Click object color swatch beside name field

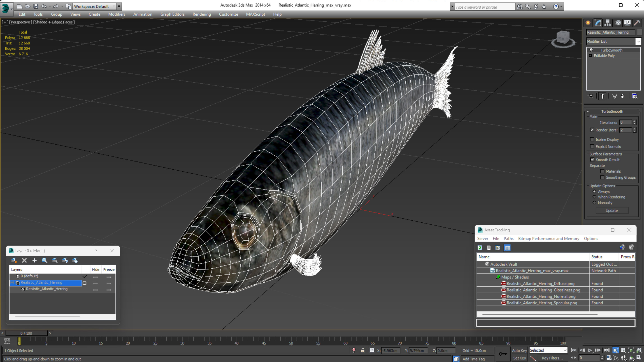639,32
